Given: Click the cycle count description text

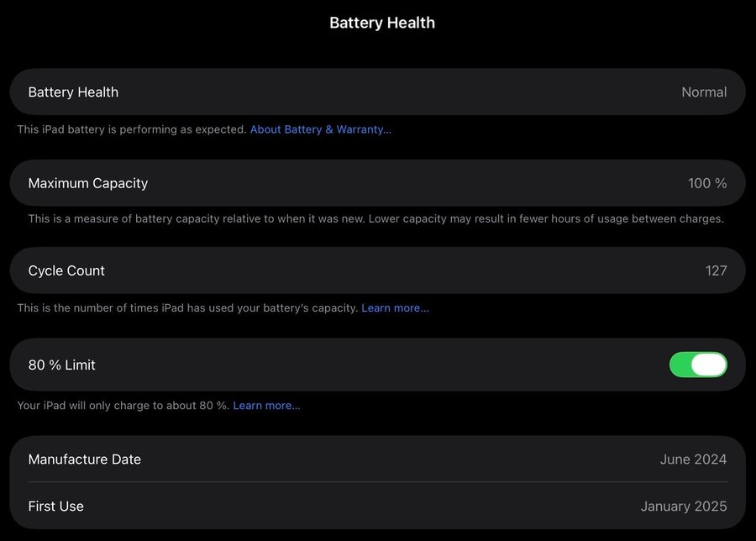Looking at the screenshot, I should click(187, 308).
